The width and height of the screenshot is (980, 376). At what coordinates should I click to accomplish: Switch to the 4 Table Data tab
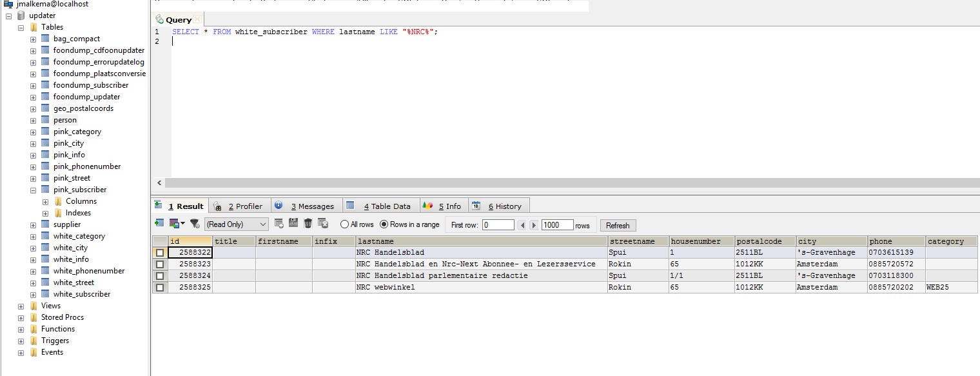pos(381,206)
